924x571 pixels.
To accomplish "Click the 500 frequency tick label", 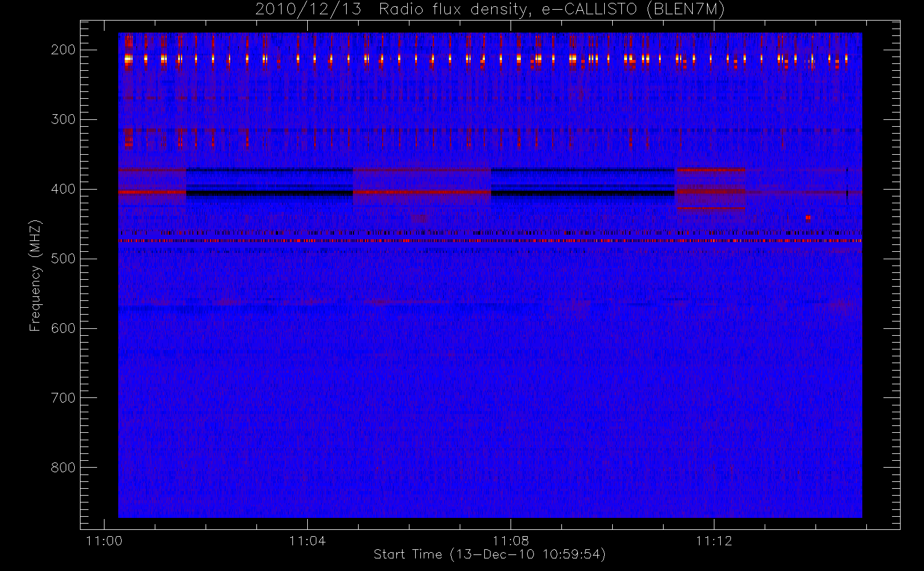I will point(63,259).
